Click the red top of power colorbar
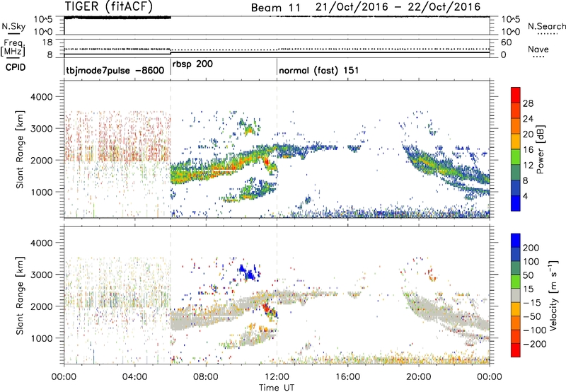The image size is (566, 392). (x=516, y=95)
